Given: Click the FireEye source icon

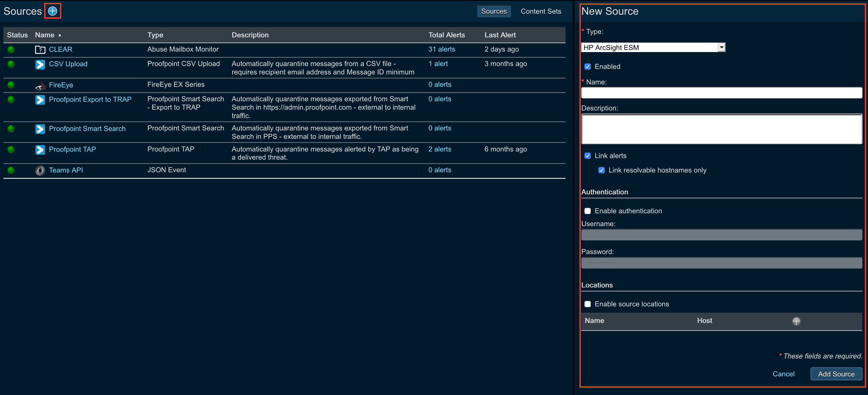Looking at the screenshot, I should click(40, 86).
